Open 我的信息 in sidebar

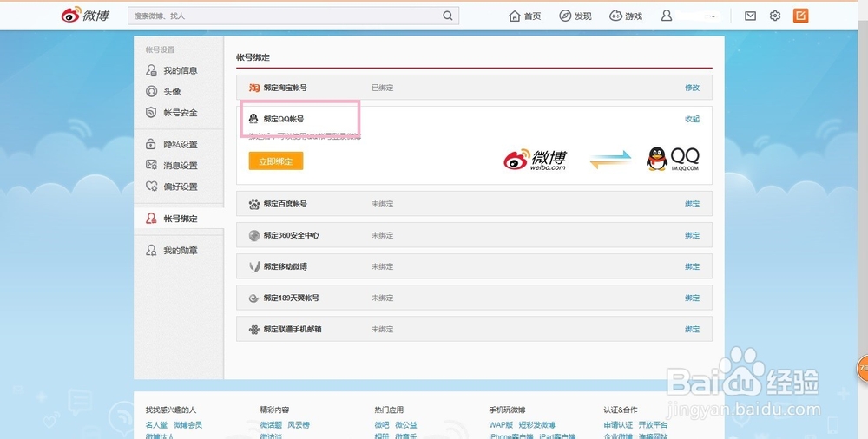[180, 70]
